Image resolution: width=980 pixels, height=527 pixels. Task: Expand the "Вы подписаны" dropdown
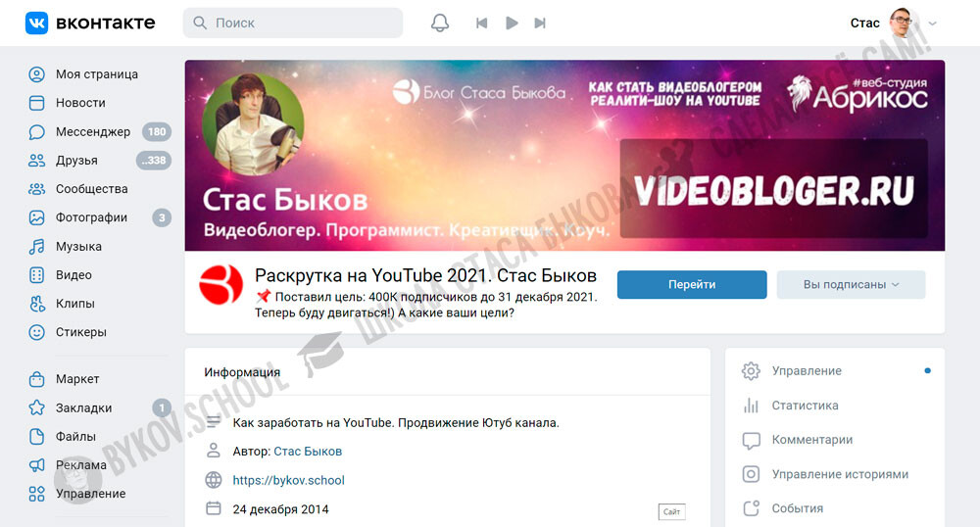tap(851, 285)
